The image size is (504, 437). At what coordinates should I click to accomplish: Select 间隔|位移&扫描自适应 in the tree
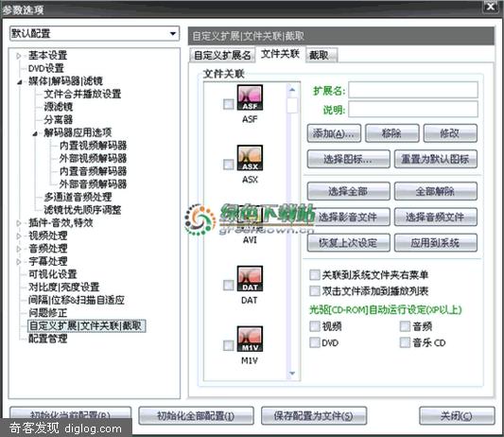pyautogui.click(x=77, y=300)
